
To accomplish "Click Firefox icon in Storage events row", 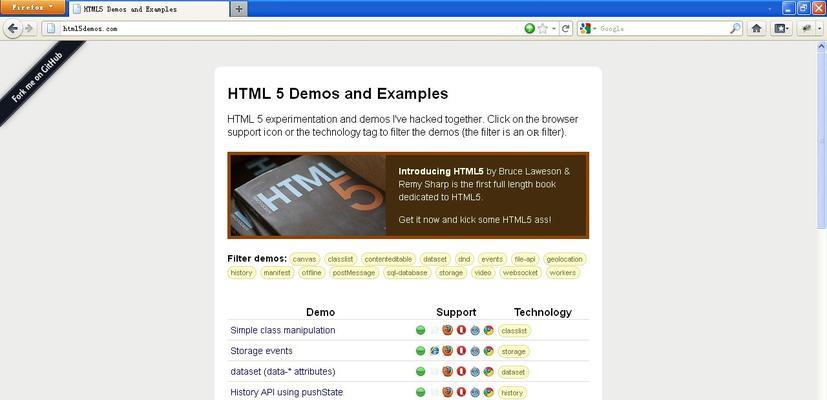I will click(x=448, y=350).
